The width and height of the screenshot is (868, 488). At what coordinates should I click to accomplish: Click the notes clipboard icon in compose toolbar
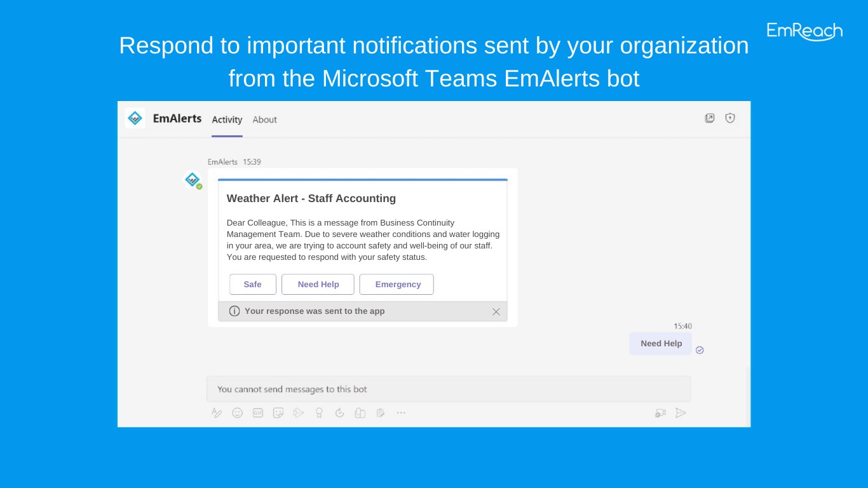381,413
